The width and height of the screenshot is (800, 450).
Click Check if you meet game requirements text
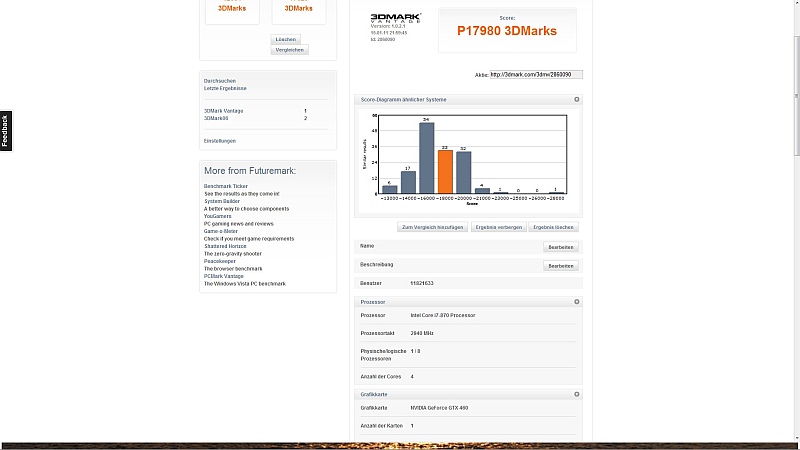249,239
